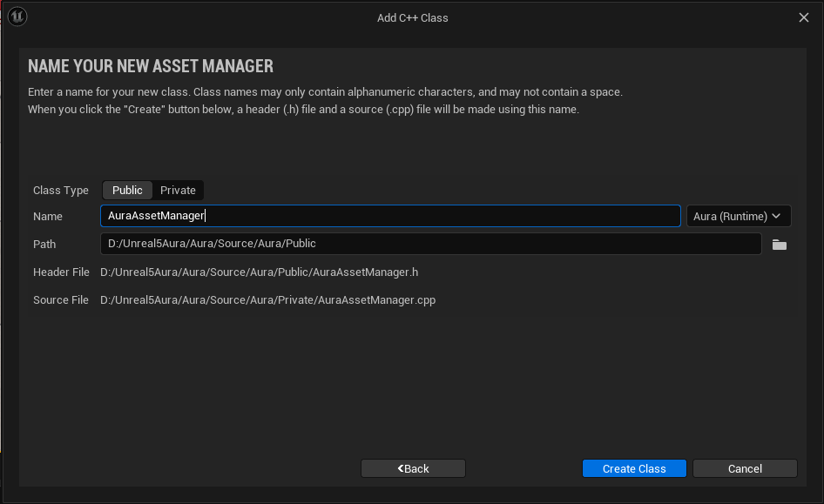Focus the Name field containing AuraAssetManager
The height and width of the screenshot is (504, 824).
click(389, 216)
